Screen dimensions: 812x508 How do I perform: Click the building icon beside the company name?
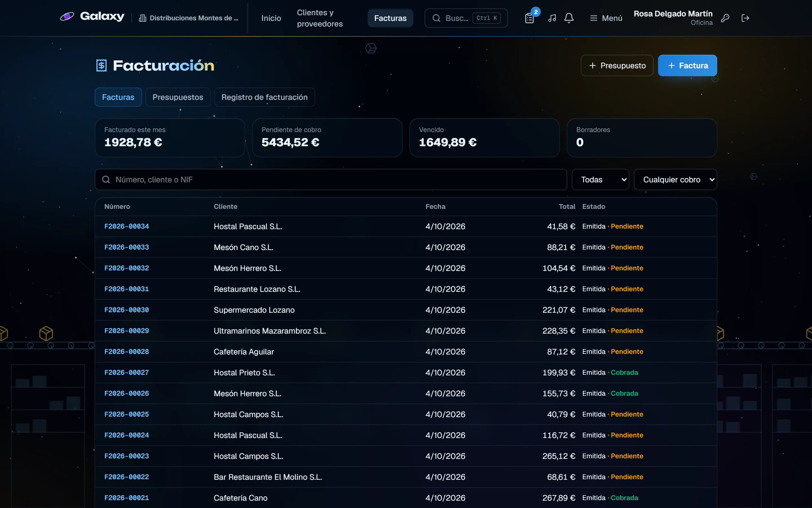click(x=143, y=18)
